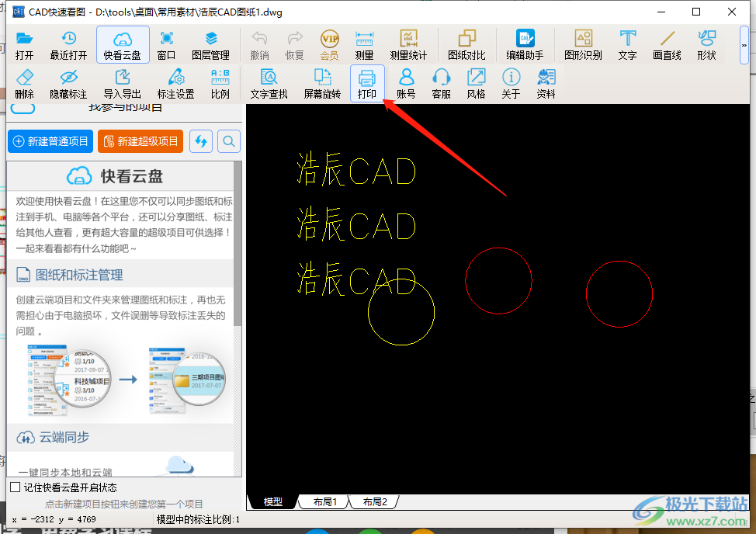Select the 删除 eraser tool
Viewport: 756px width, 534px height.
pyautogui.click(x=24, y=84)
